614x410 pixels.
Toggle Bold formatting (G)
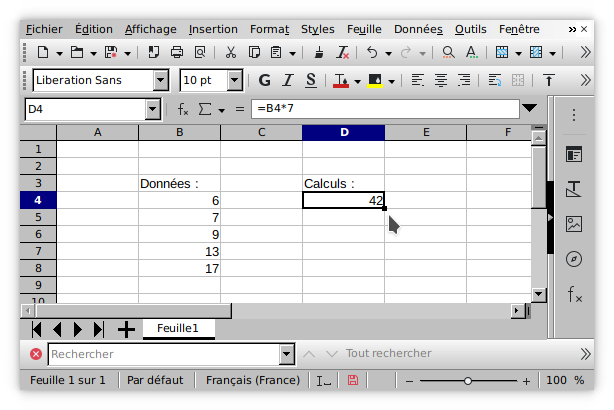265,80
